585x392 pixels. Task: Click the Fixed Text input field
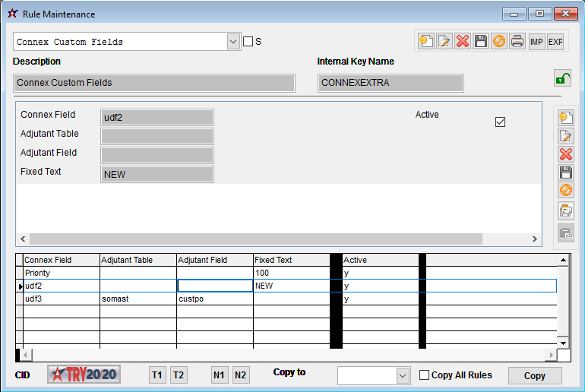(x=157, y=174)
